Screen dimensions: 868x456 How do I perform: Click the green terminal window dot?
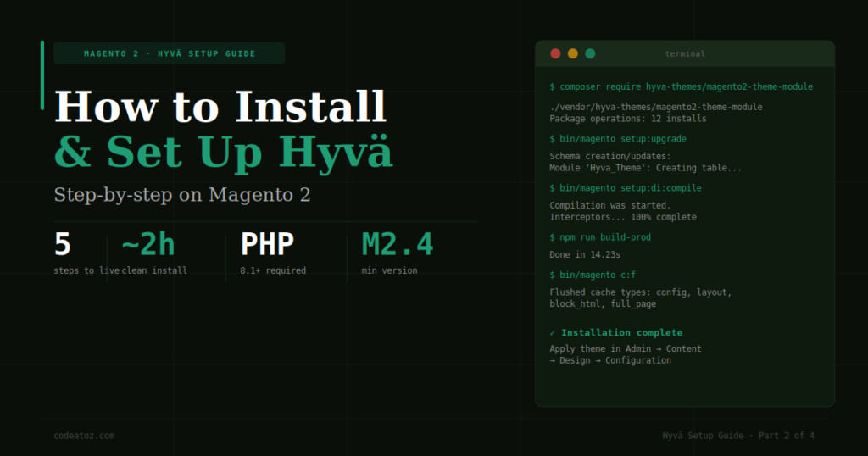590,53
